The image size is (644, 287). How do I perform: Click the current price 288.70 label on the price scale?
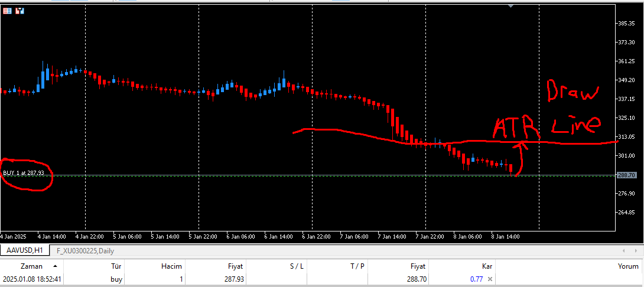pos(627,175)
